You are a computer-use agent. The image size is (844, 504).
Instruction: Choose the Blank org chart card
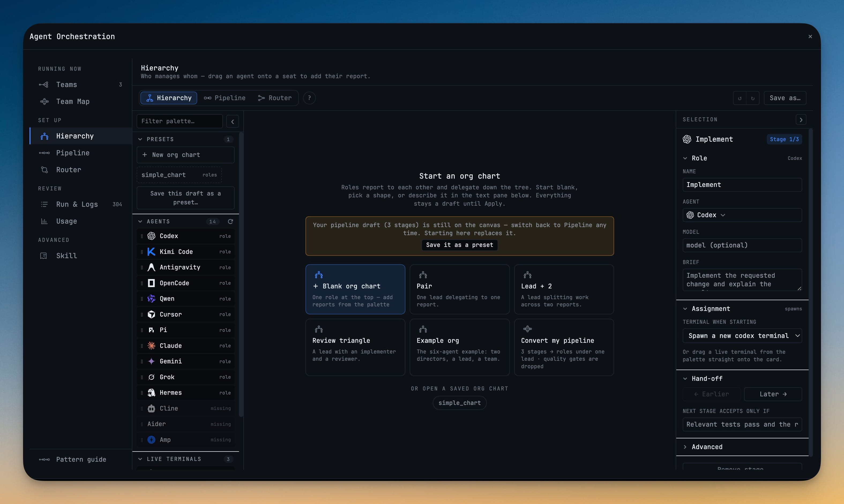(355, 289)
